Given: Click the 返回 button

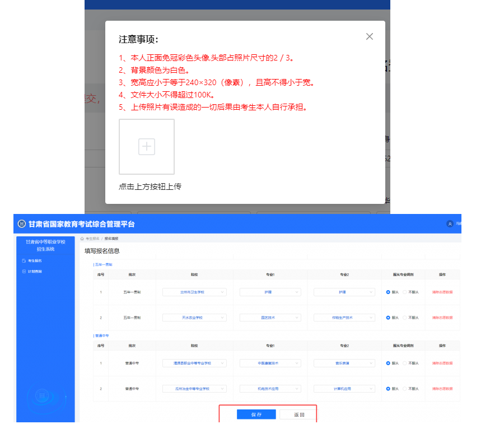Looking at the screenshot, I should 299,414.
